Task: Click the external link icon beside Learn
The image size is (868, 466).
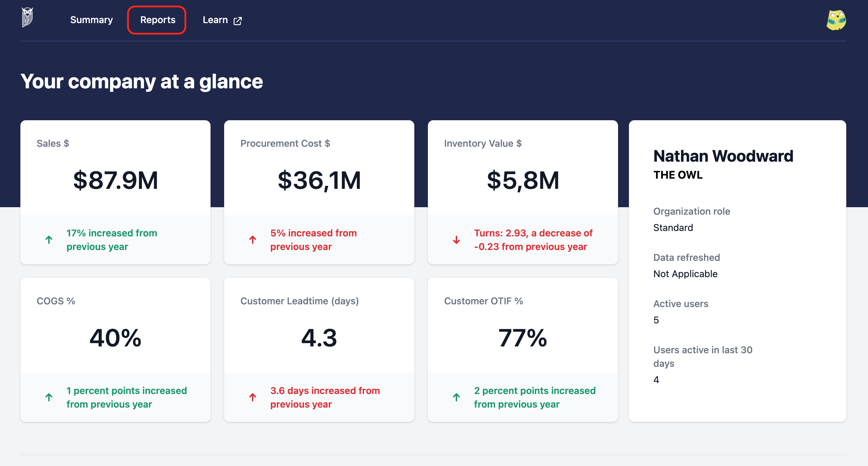Action: 238,21
